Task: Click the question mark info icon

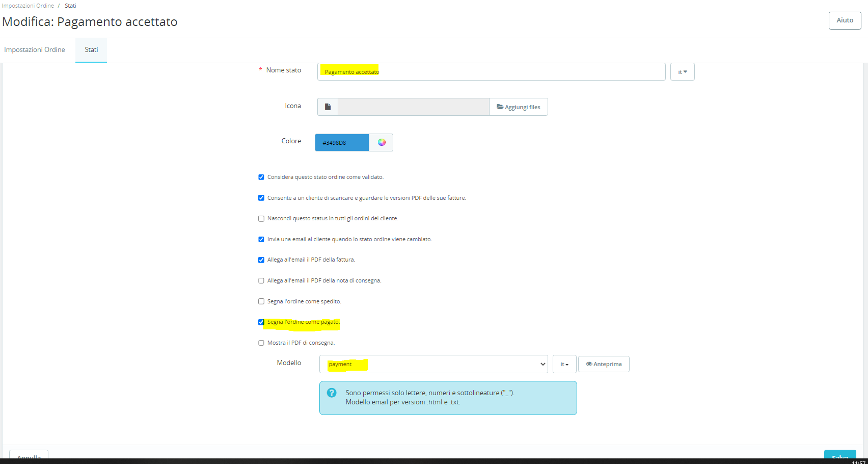Action: pos(332,393)
